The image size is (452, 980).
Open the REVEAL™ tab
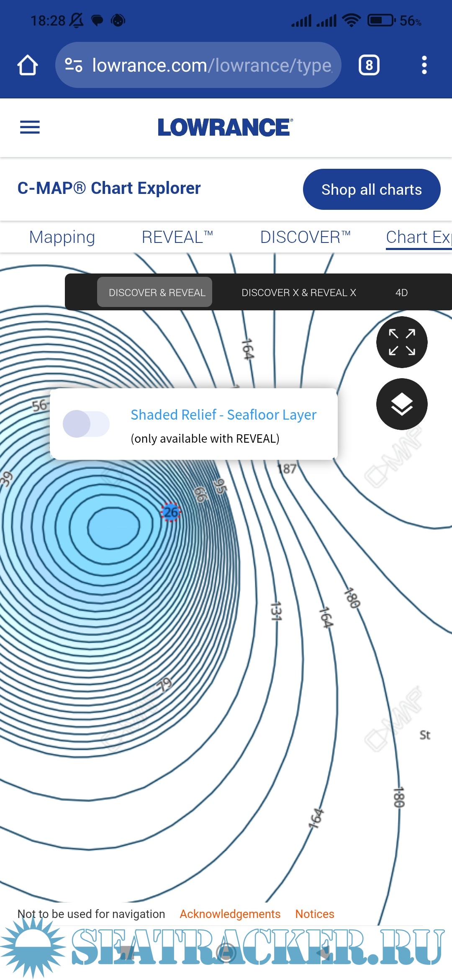(x=177, y=237)
